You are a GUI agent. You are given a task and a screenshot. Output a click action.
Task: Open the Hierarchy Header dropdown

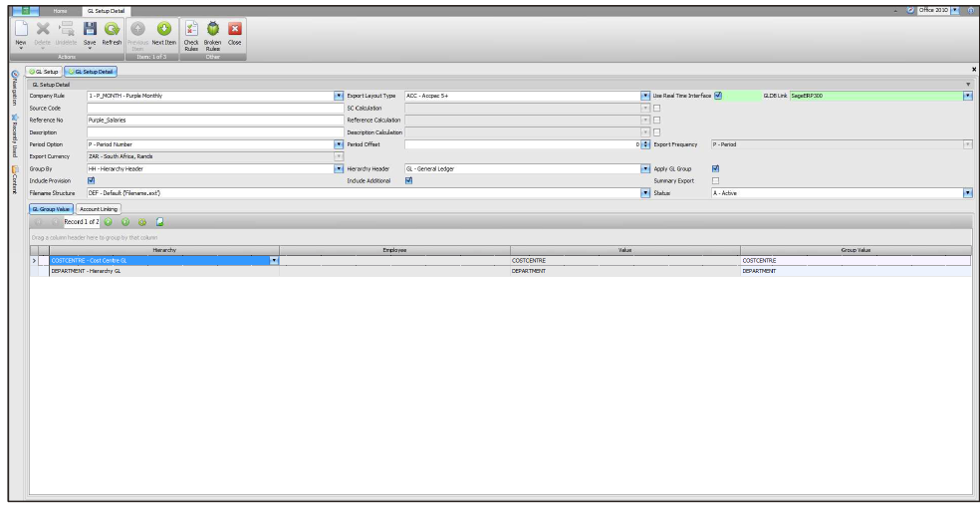pos(645,168)
